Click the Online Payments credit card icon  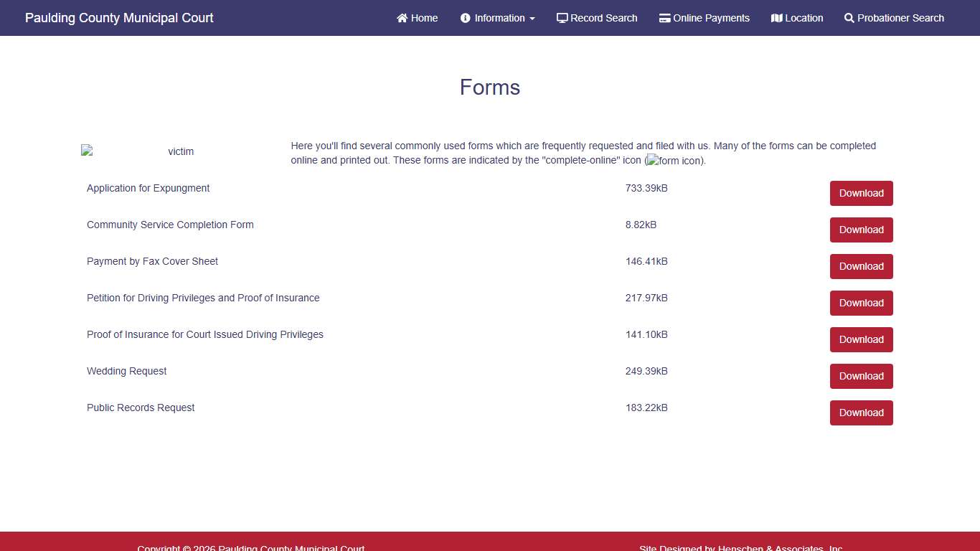click(664, 18)
